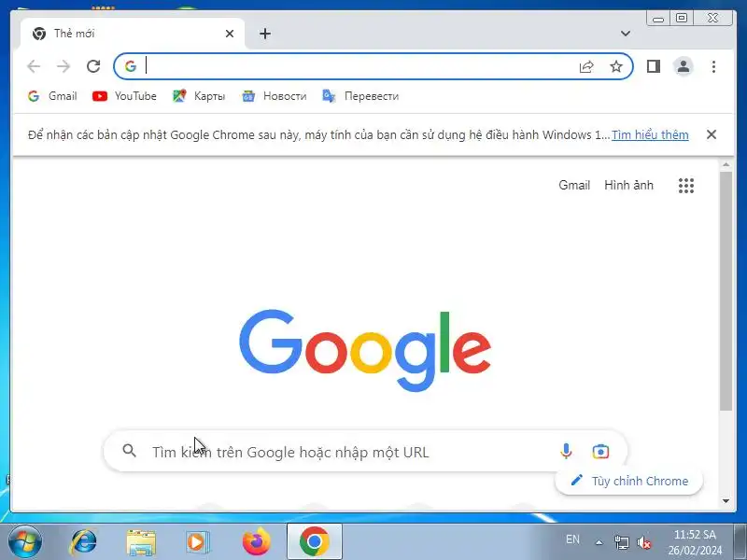Open the network tray icon
Viewport: 747px width, 560px height.
tap(621, 542)
